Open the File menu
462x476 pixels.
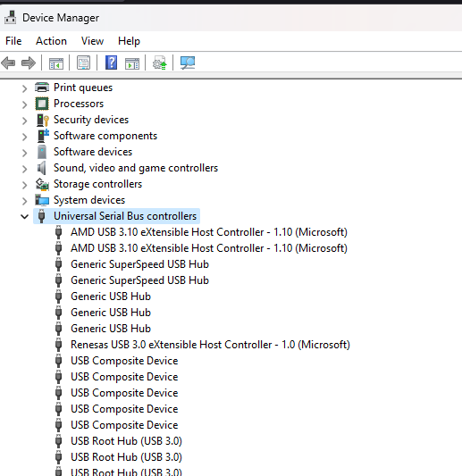click(x=13, y=41)
